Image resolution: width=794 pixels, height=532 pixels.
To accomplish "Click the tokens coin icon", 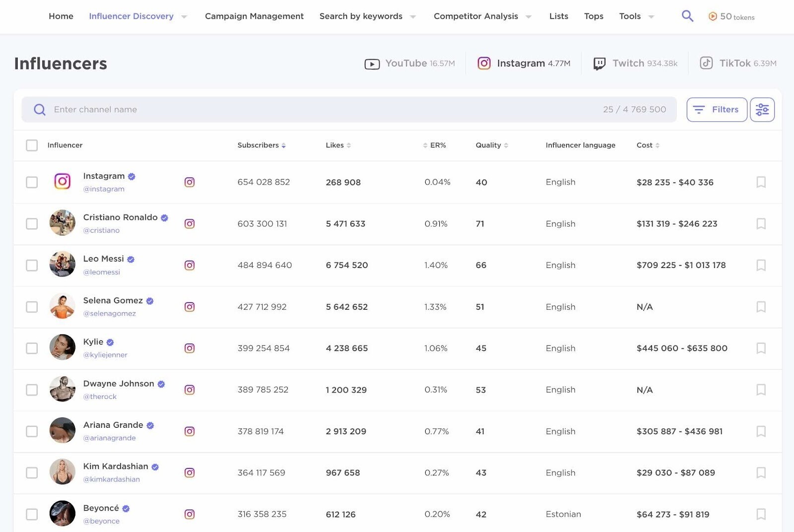I will pos(713,16).
